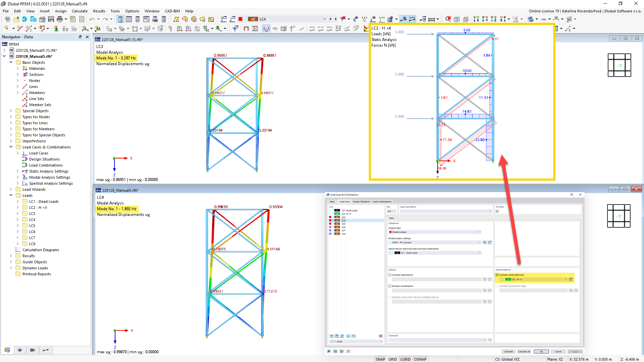Click the OK button in dialog
Screen dimensions: 644x362
(541, 352)
